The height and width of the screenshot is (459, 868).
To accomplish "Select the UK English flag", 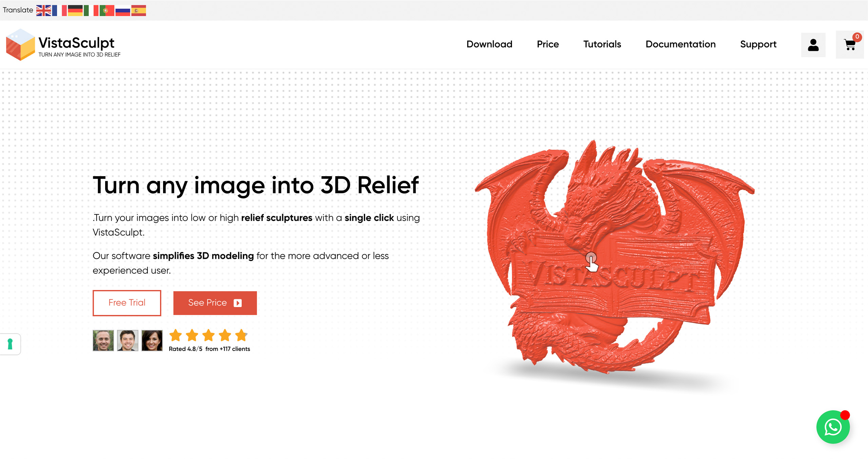I will tap(43, 11).
